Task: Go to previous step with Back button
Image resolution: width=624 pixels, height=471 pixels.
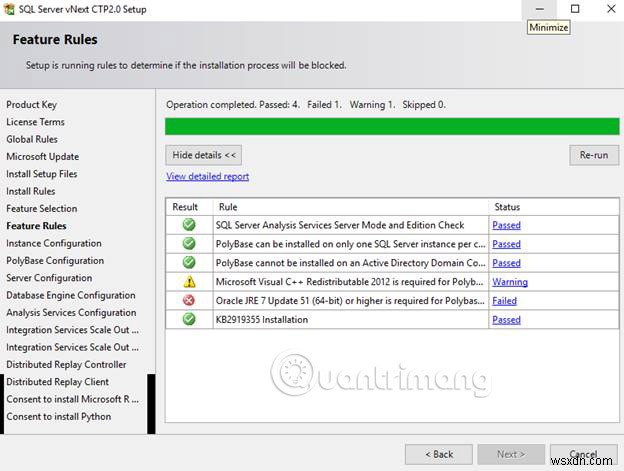Action: [439, 454]
